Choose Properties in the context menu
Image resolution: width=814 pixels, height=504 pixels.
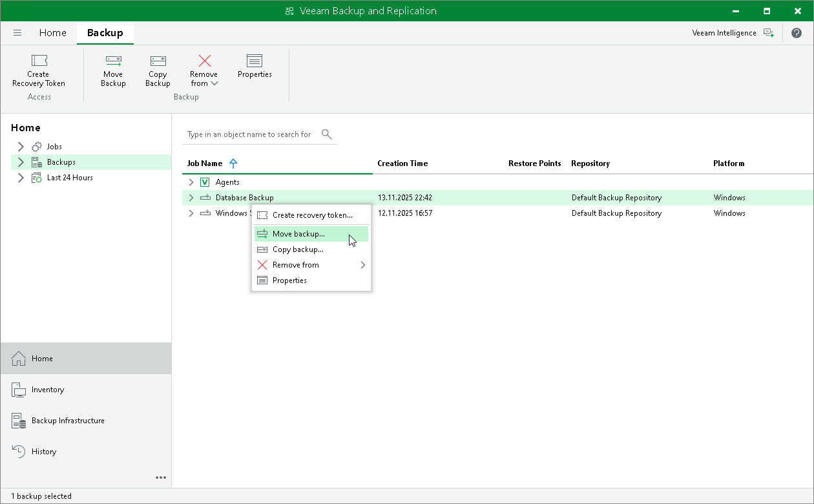[x=311, y=280]
